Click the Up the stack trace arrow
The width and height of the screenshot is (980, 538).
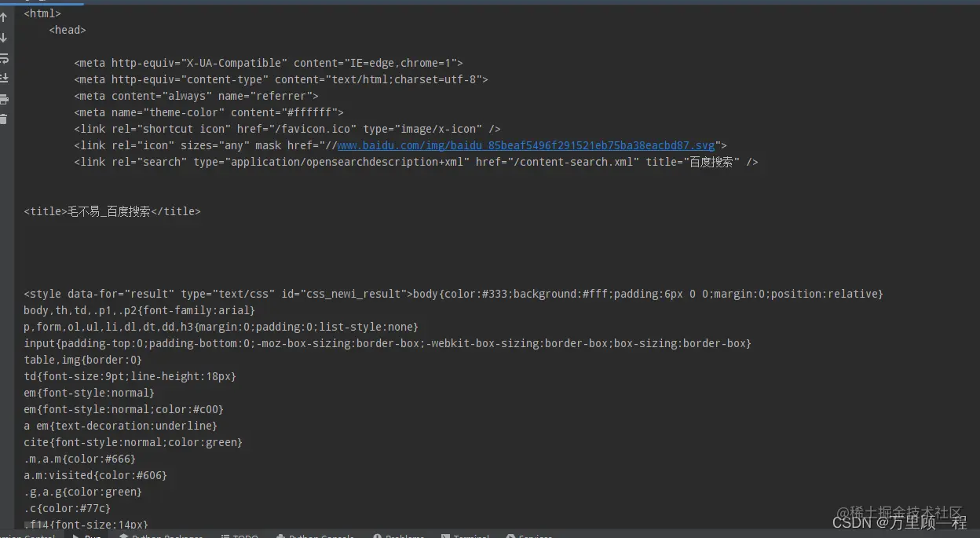(x=4, y=17)
